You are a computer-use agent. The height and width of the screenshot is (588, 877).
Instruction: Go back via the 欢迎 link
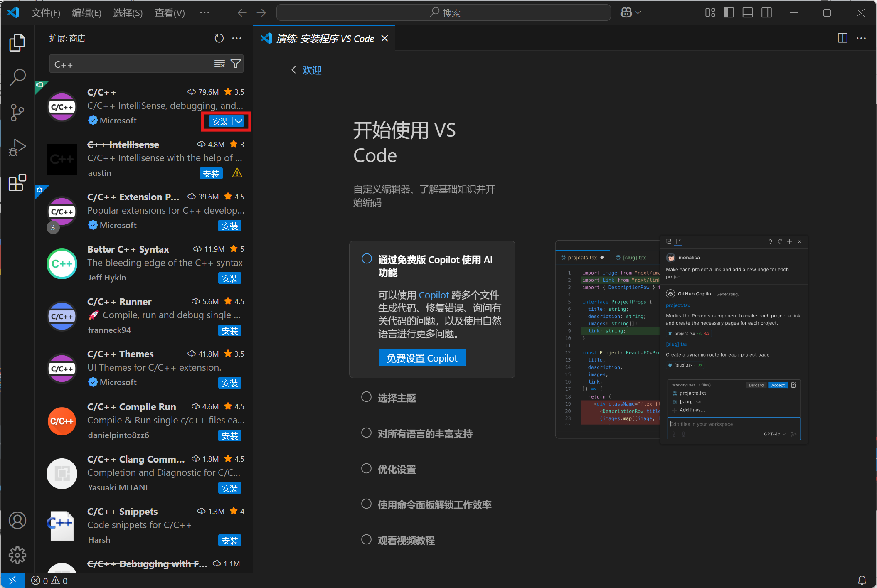pyautogui.click(x=311, y=70)
